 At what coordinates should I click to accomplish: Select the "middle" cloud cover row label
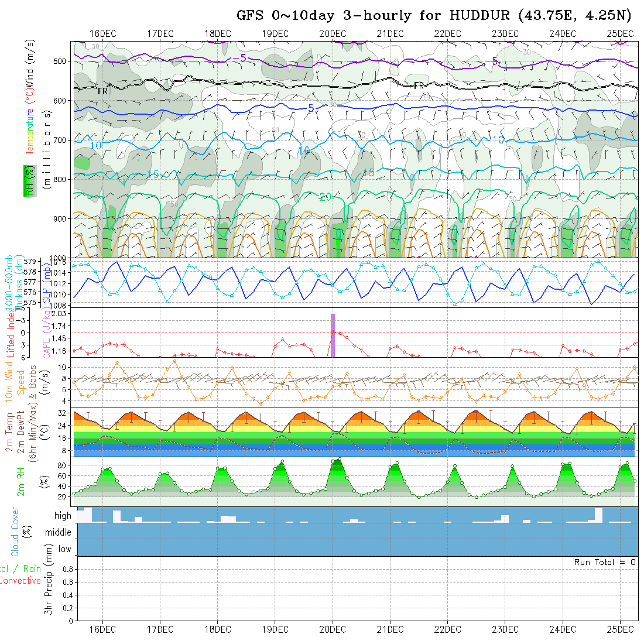[59, 532]
